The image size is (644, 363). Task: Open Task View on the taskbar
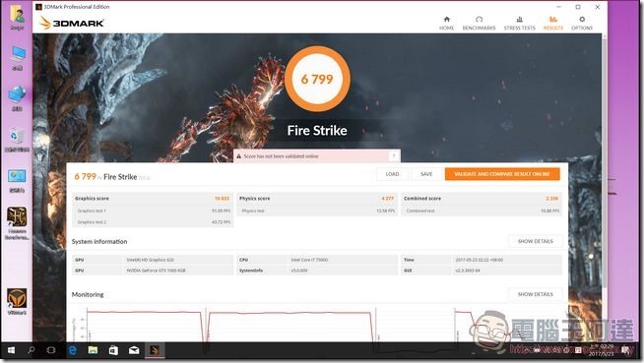pyautogui.click(x=51, y=350)
